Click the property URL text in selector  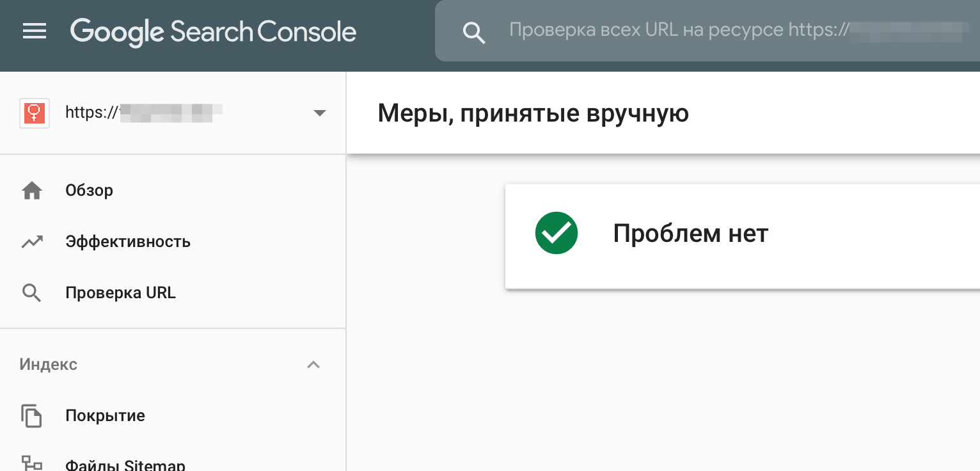(x=144, y=113)
